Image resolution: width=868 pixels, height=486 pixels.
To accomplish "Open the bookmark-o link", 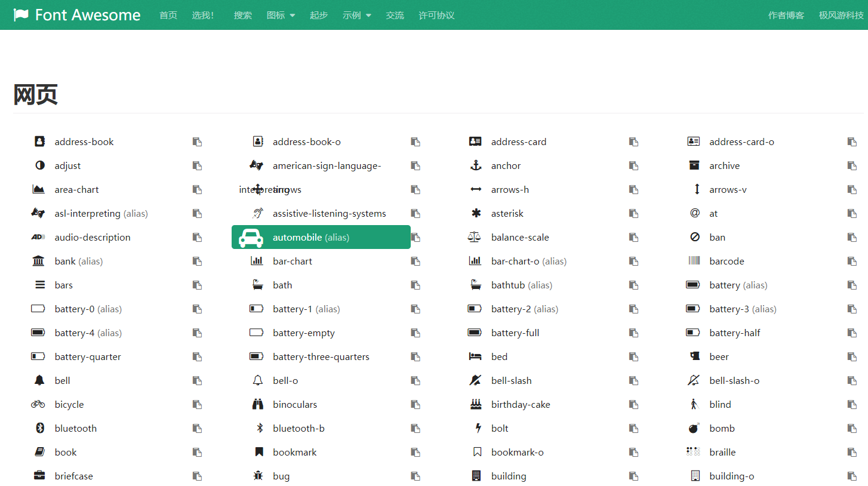I will coord(518,452).
